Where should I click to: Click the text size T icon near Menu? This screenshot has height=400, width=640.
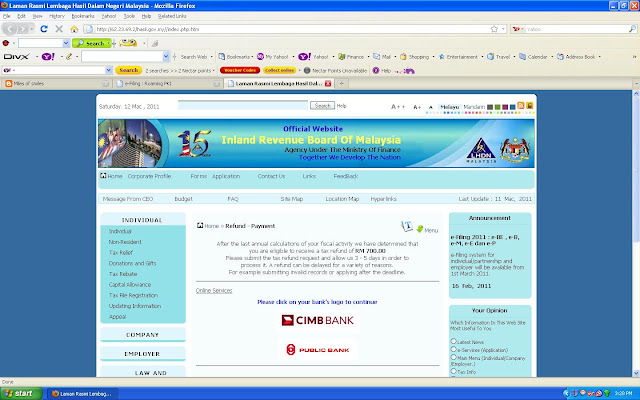[x=407, y=226]
